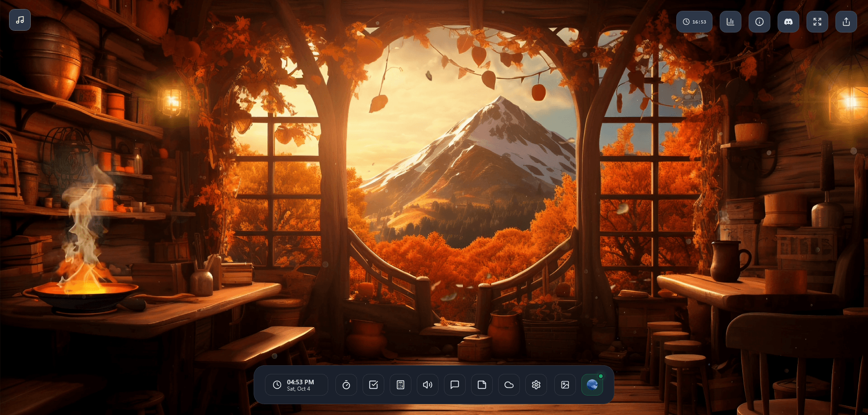
Task: Click the share upload icon
Action: (x=846, y=22)
